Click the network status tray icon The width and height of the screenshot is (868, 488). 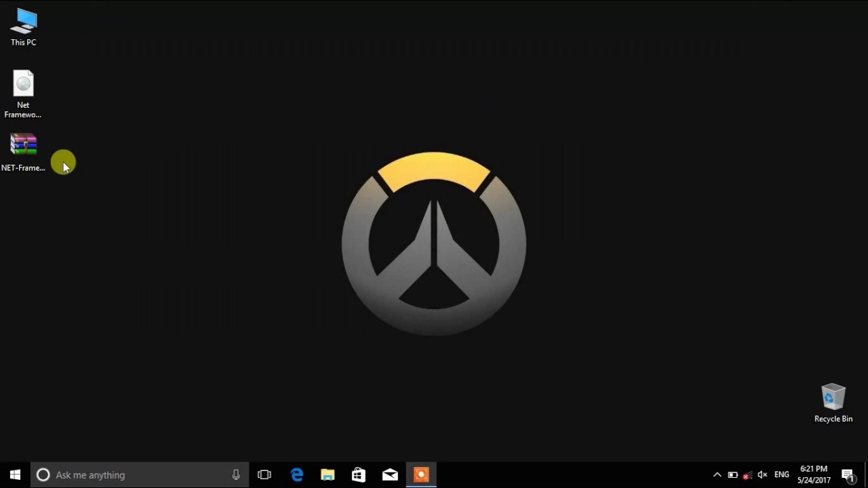tap(747, 475)
